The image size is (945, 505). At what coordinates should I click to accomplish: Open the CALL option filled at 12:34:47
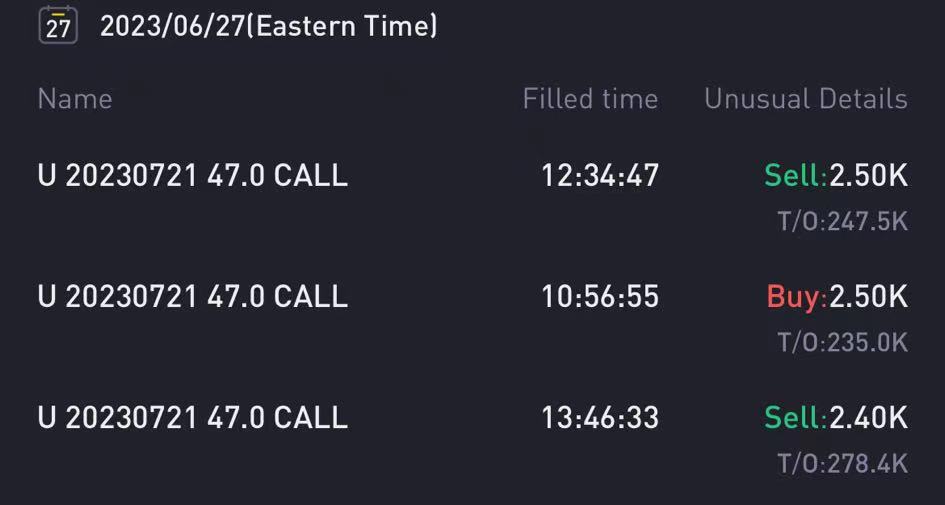pos(192,176)
